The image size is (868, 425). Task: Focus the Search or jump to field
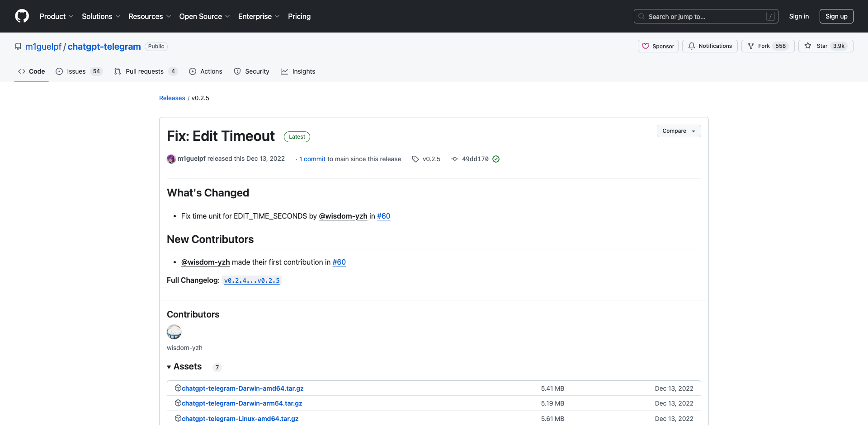click(x=706, y=16)
